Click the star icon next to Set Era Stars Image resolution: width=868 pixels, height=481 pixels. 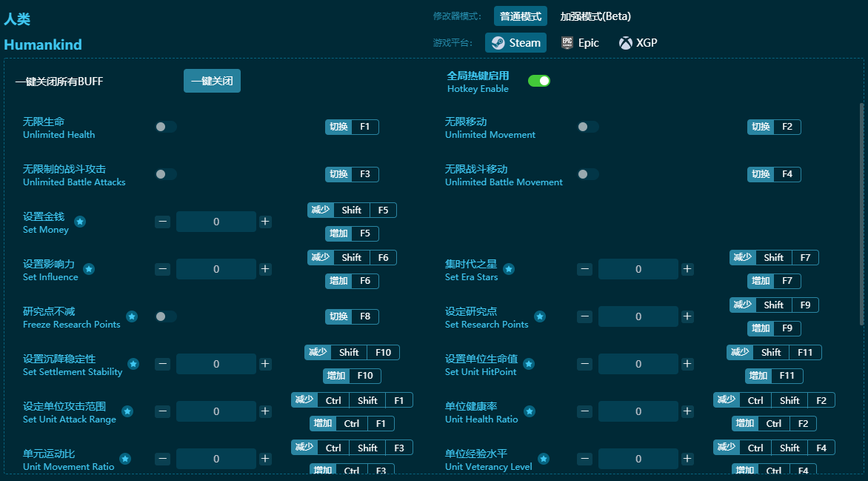[x=509, y=269]
